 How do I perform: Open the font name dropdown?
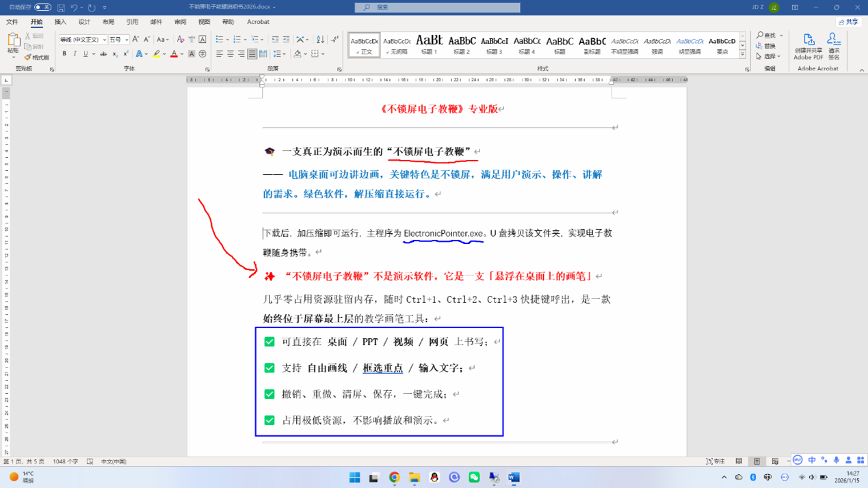(105, 40)
